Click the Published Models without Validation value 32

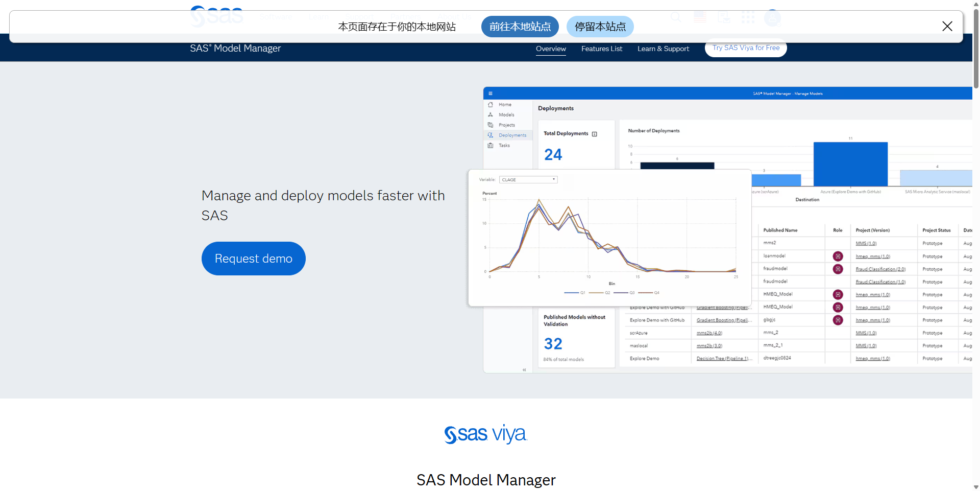pyautogui.click(x=553, y=344)
